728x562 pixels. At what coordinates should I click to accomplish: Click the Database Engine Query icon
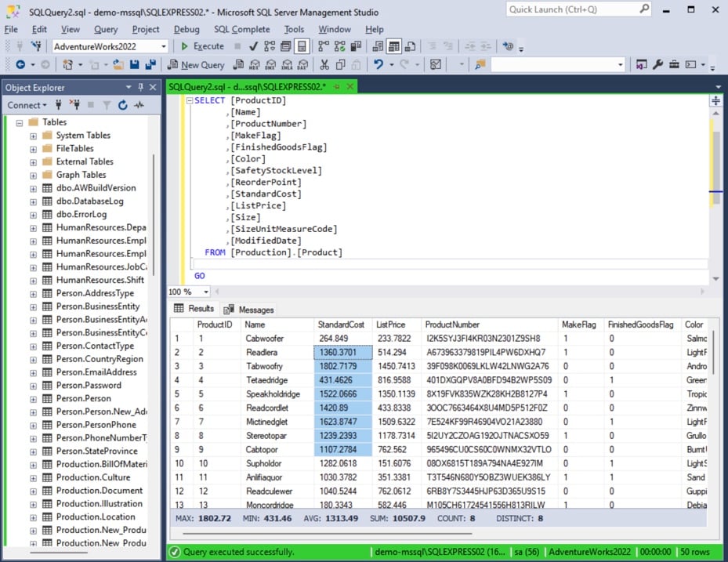click(x=239, y=64)
